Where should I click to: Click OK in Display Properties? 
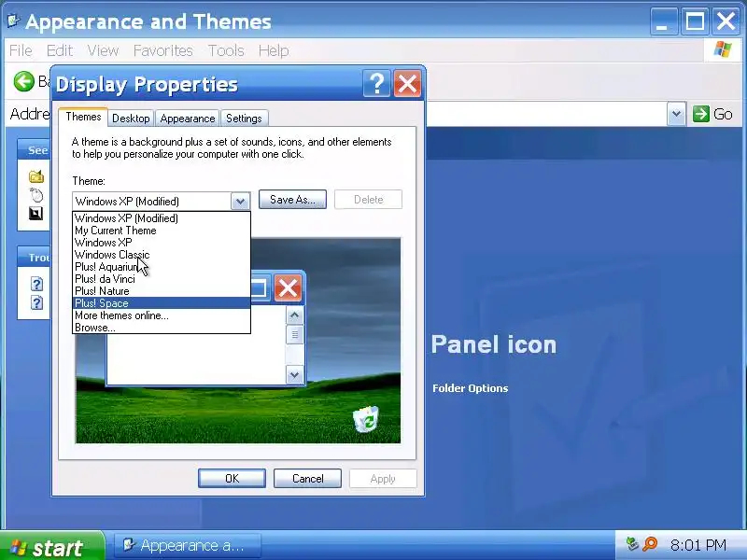[232, 479]
